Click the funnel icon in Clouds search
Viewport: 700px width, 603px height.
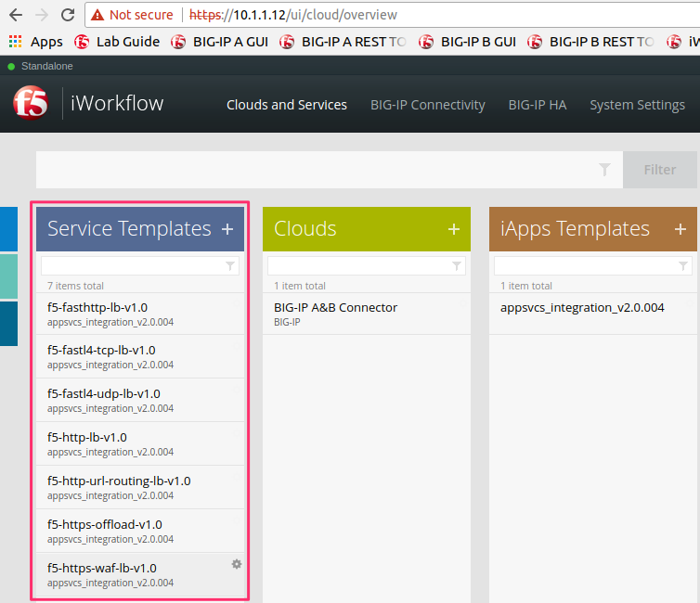pos(457,266)
